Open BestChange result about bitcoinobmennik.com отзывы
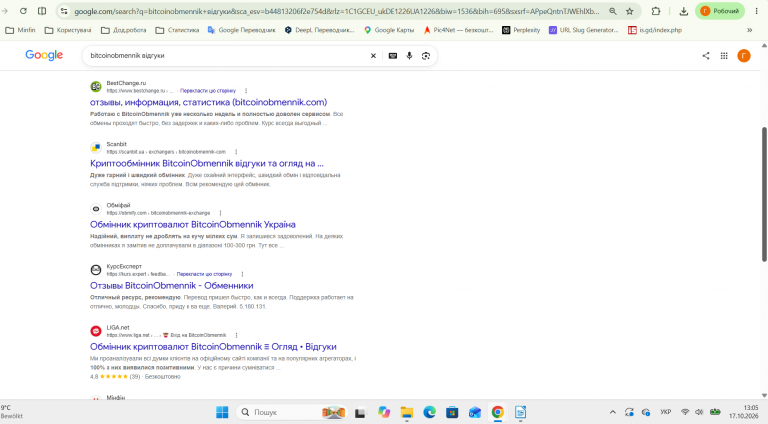This screenshot has height=424, width=768. [x=209, y=102]
